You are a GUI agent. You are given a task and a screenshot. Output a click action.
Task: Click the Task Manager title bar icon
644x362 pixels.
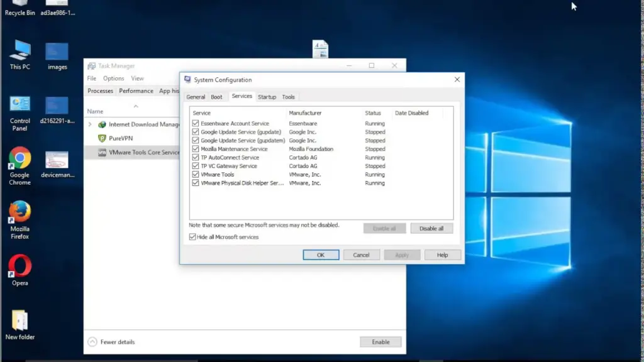point(91,65)
